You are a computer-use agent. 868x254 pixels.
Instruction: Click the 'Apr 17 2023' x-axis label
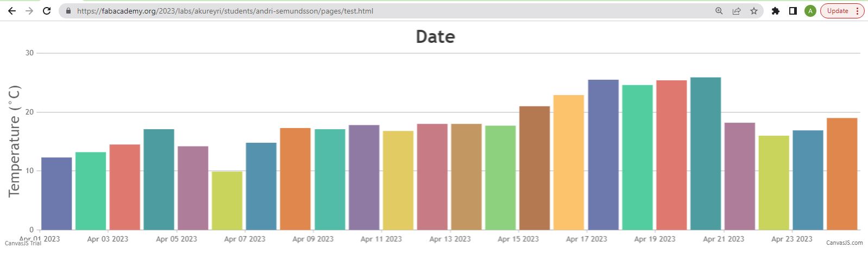[x=587, y=239]
